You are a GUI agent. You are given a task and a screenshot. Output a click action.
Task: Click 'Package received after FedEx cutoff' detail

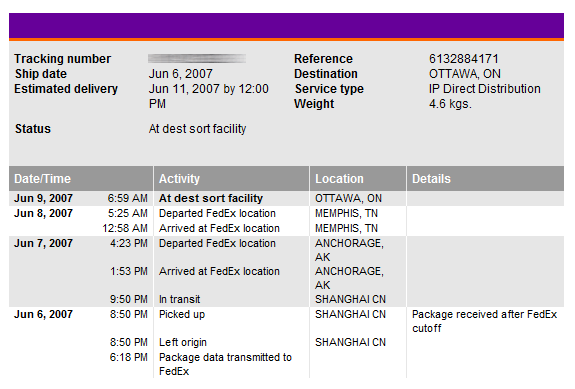tap(484, 321)
